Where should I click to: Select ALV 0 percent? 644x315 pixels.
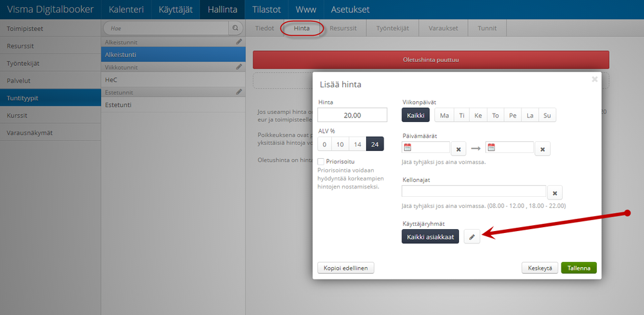click(324, 145)
